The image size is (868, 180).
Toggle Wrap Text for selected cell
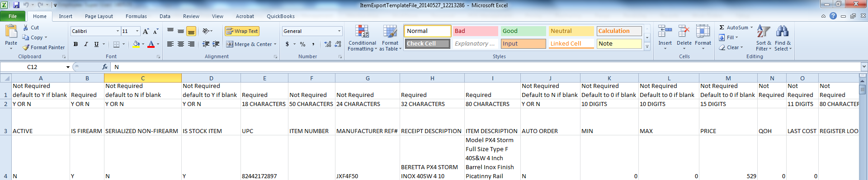click(242, 31)
